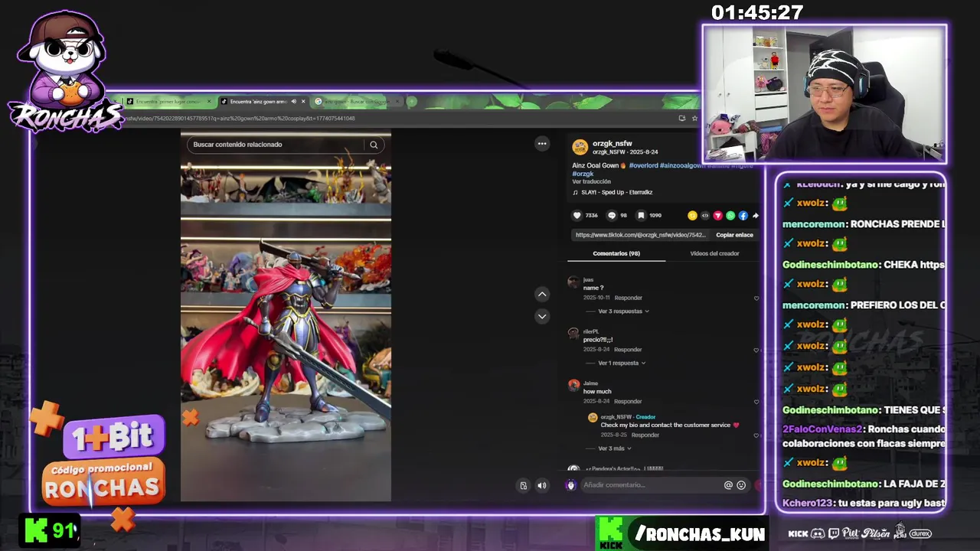Click the #orzgk hashtag
This screenshot has width=980, height=551.
[583, 174]
